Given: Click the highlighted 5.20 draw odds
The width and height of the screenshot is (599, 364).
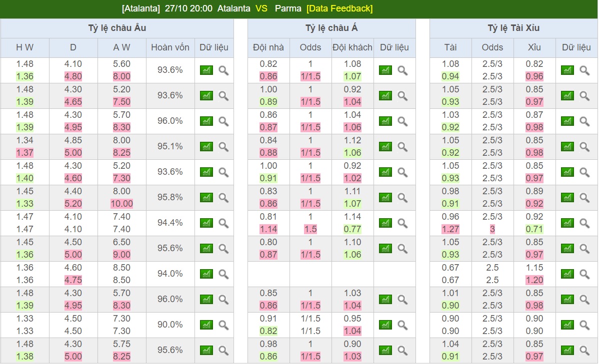Looking at the screenshot, I should (x=73, y=204).
